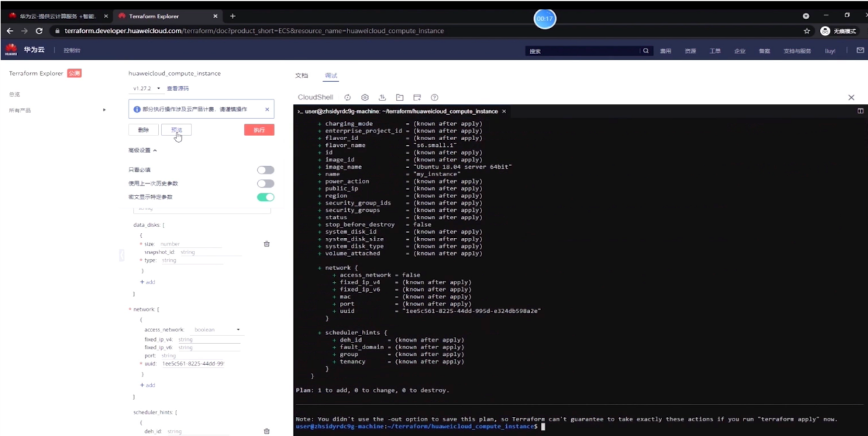Click the liuyi account name
The height and width of the screenshot is (436, 868).
pyautogui.click(x=830, y=51)
